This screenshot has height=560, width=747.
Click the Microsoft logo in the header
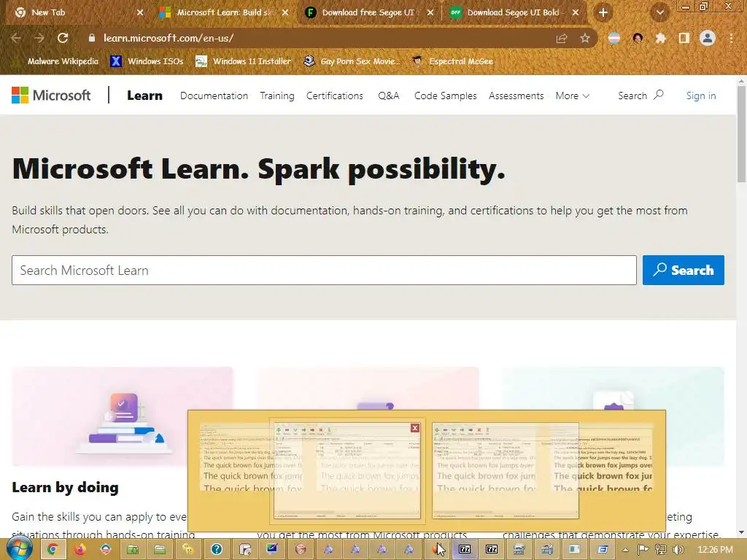[51, 96]
